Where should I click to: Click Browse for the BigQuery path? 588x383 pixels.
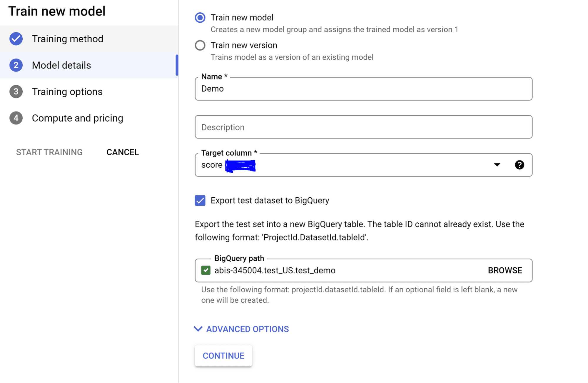pyautogui.click(x=505, y=270)
